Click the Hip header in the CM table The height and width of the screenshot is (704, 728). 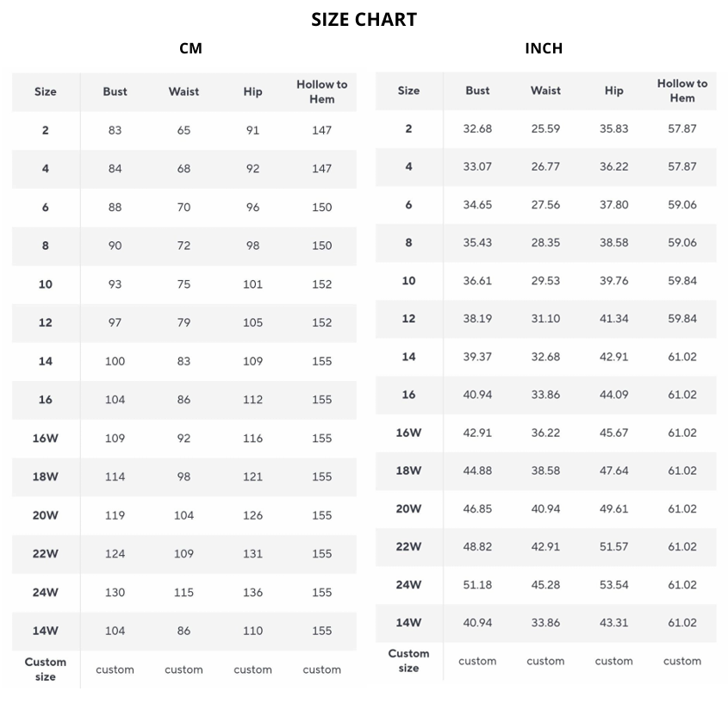[252, 91]
